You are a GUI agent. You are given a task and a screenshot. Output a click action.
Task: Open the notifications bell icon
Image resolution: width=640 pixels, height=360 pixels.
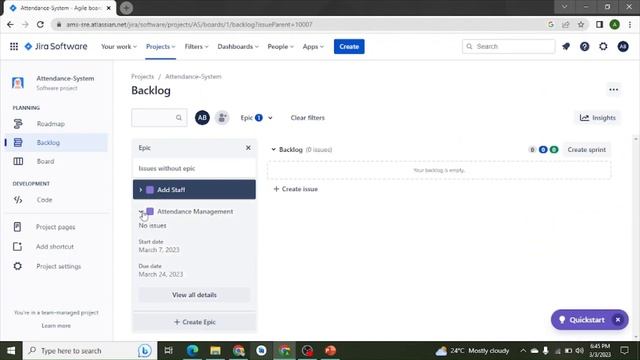pos(566,47)
